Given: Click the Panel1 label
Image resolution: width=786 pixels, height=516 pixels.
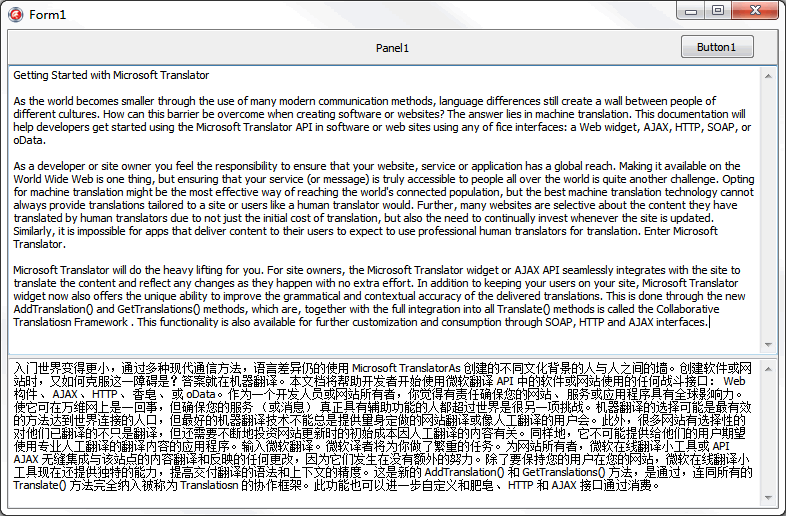Looking at the screenshot, I should point(392,48).
